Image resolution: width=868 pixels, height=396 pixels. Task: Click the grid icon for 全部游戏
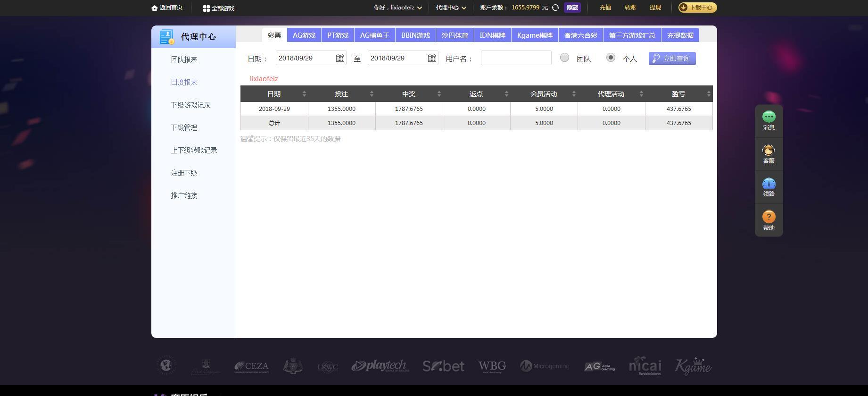pyautogui.click(x=206, y=8)
